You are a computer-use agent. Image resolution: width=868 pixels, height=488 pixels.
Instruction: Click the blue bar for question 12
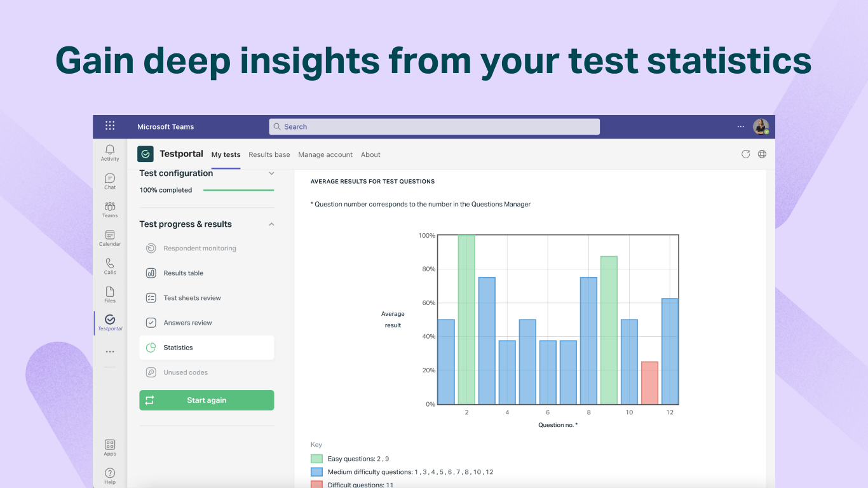(670, 351)
